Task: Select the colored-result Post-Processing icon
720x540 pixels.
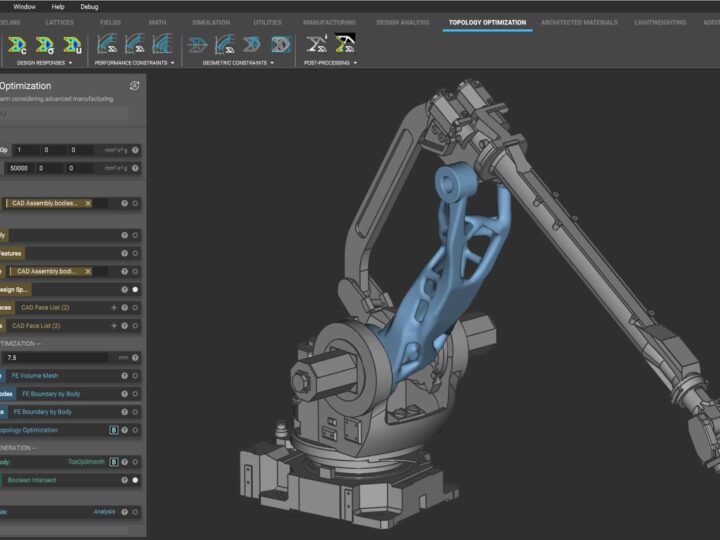Action: [345, 44]
